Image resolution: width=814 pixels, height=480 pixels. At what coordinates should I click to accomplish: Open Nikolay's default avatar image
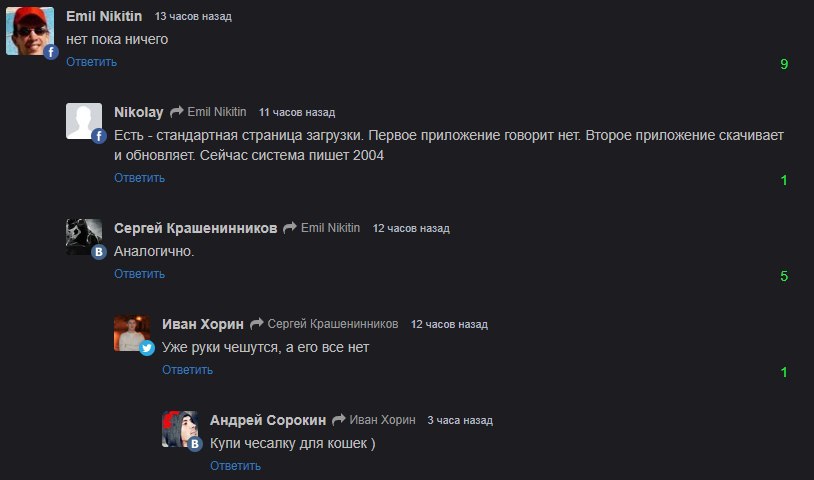(x=84, y=121)
